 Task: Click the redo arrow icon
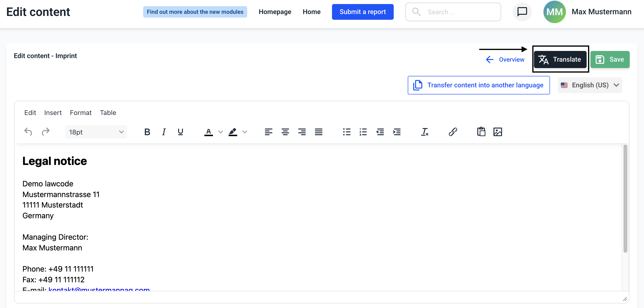coord(45,132)
